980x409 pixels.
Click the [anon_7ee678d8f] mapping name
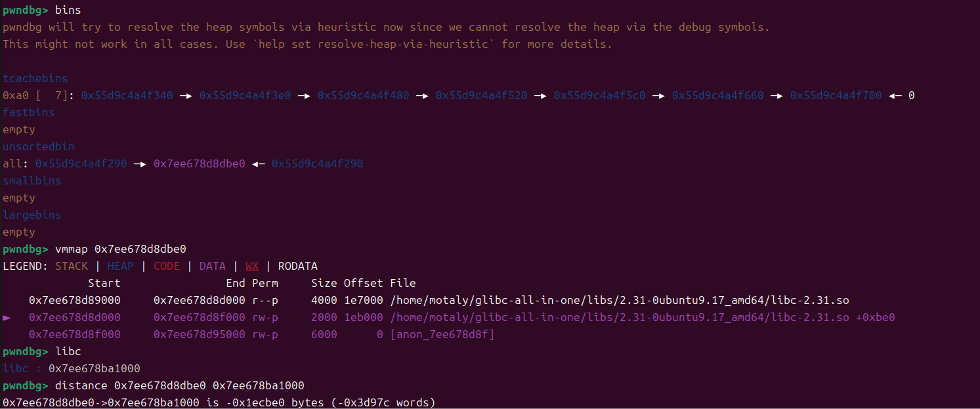(x=442, y=335)
